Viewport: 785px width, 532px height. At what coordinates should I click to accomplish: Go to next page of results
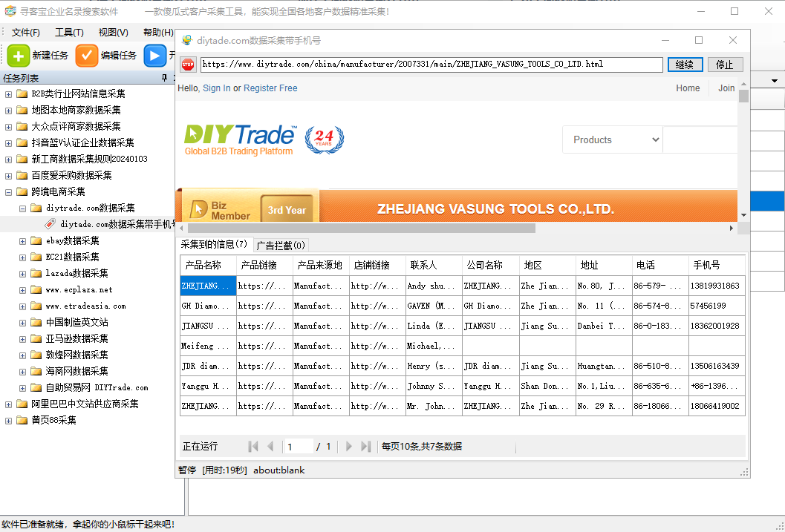349,447
